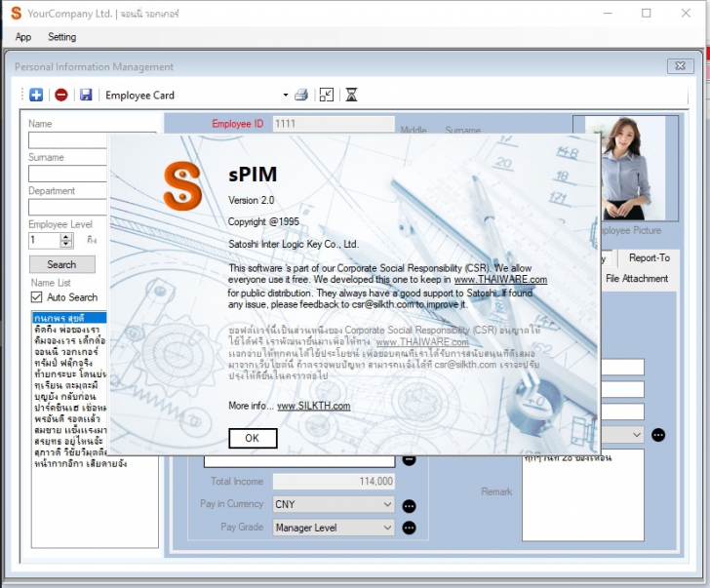Click black dots button next to Pay in Currency

click(409, 506)
